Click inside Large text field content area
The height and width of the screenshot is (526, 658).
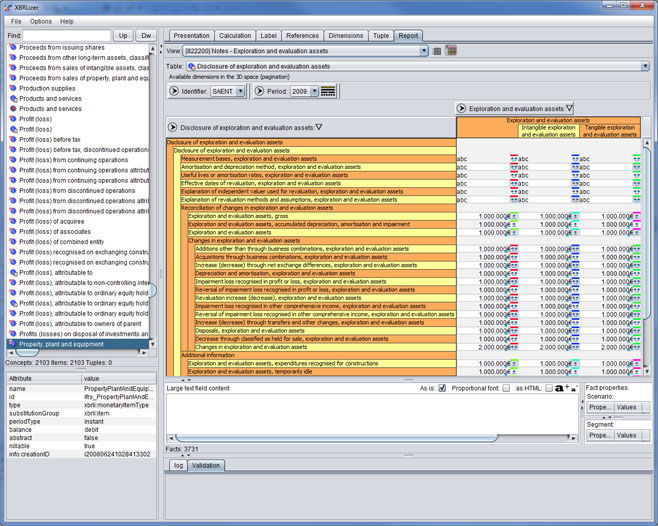click(372, 413)
